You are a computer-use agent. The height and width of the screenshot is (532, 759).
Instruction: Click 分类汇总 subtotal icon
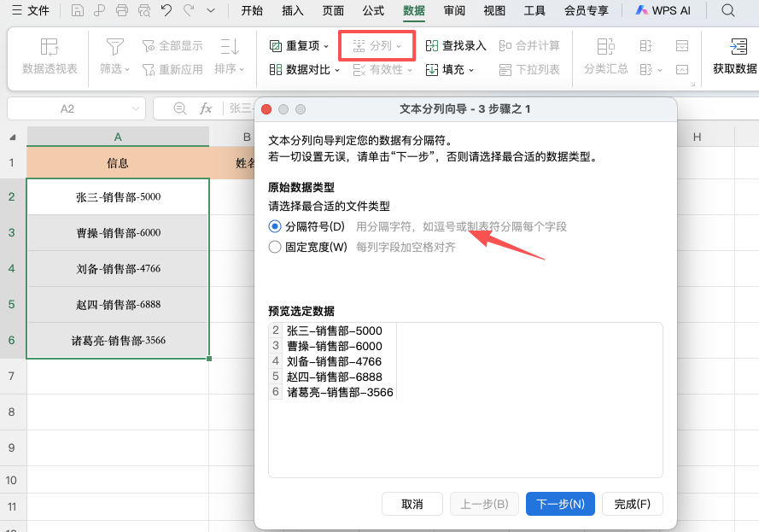[605, 56]
